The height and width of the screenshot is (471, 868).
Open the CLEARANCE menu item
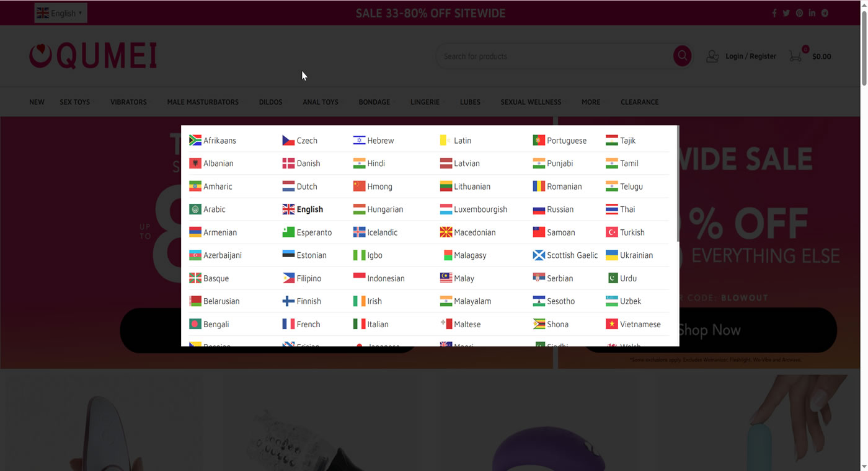pos(639,102)
